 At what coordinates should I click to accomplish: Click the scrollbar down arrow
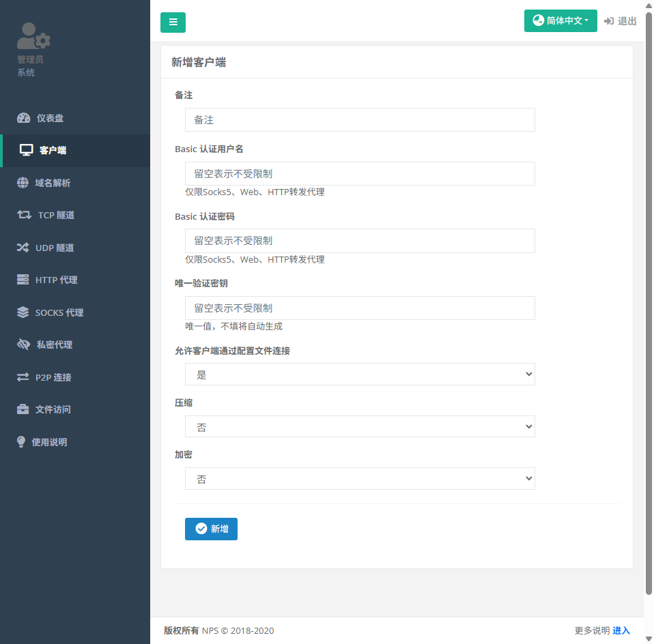(649, 639)
